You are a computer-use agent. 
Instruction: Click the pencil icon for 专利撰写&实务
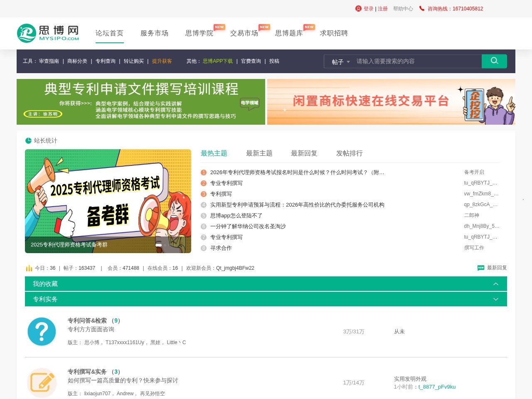(42, 382)
